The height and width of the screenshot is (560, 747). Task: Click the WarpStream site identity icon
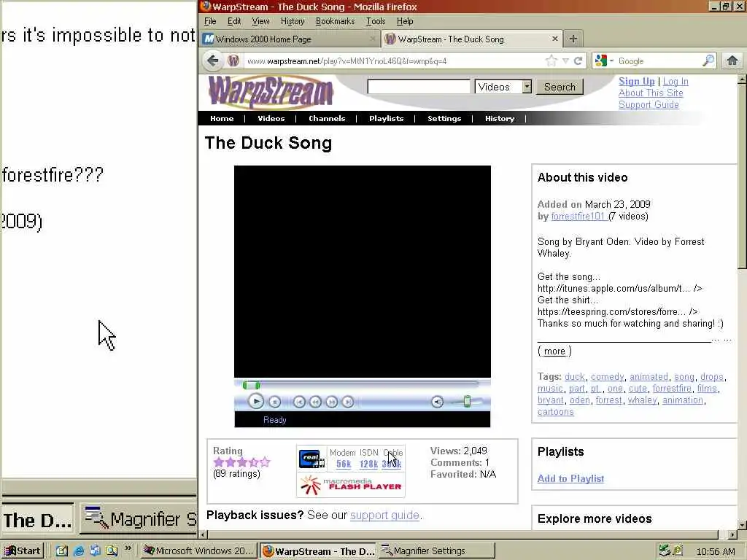(233, 61)
